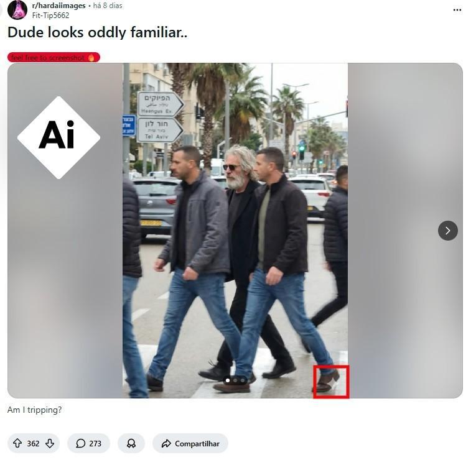Click the r/hardaiimages community avatar
476x460 pixels.
[x=17, y=10]
